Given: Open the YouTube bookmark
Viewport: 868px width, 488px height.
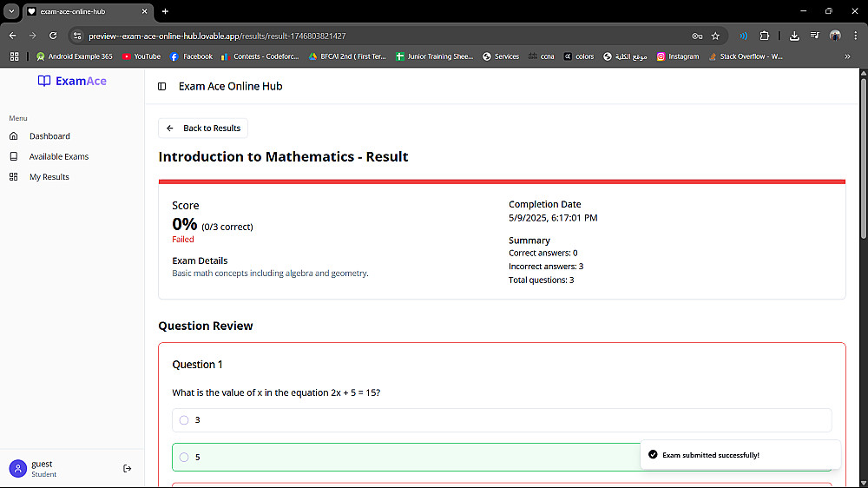Looking at the screenshot, I should pos(141,56).
